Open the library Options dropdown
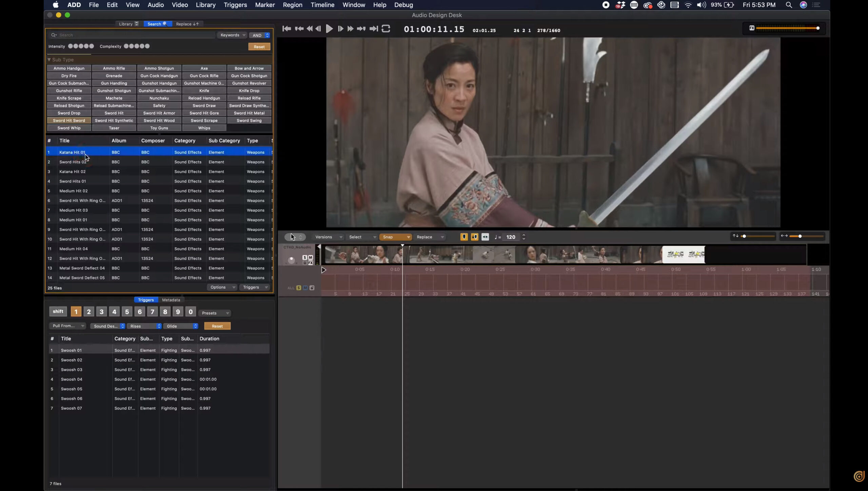This screenshot has width=868, height=491. (222, 287)
